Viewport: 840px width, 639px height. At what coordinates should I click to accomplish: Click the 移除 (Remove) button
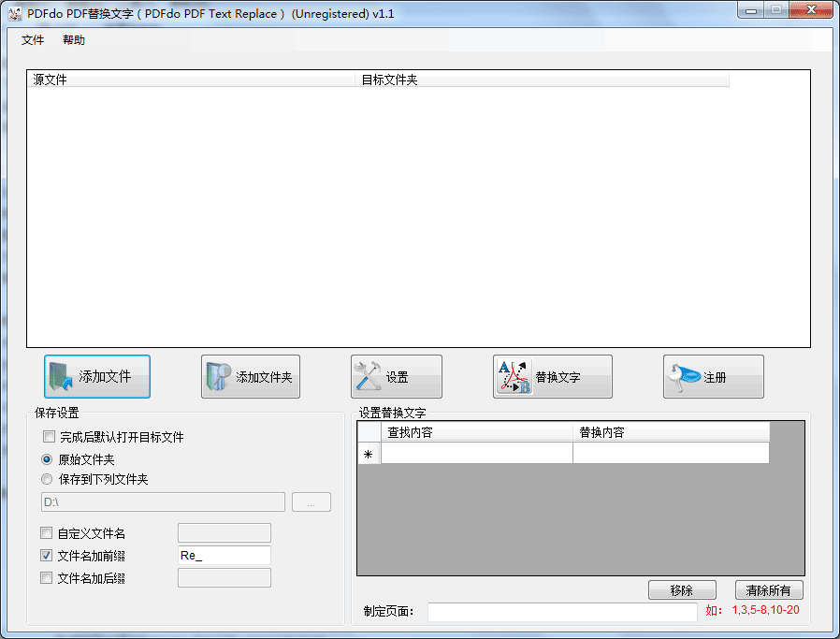pos(682,589)
